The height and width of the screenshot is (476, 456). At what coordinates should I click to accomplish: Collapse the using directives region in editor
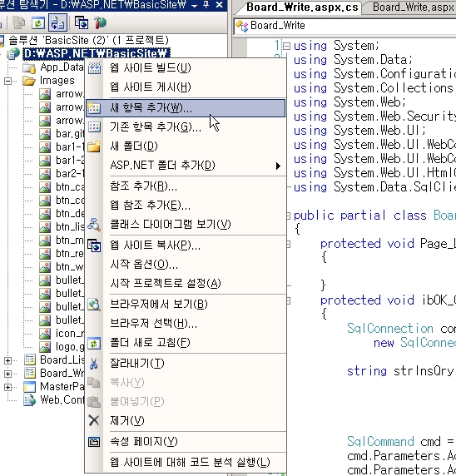(x=286, y=46)
